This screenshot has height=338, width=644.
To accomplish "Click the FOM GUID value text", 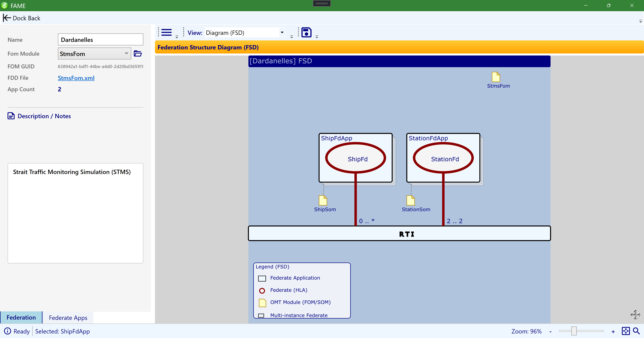I will coord(100,66).
